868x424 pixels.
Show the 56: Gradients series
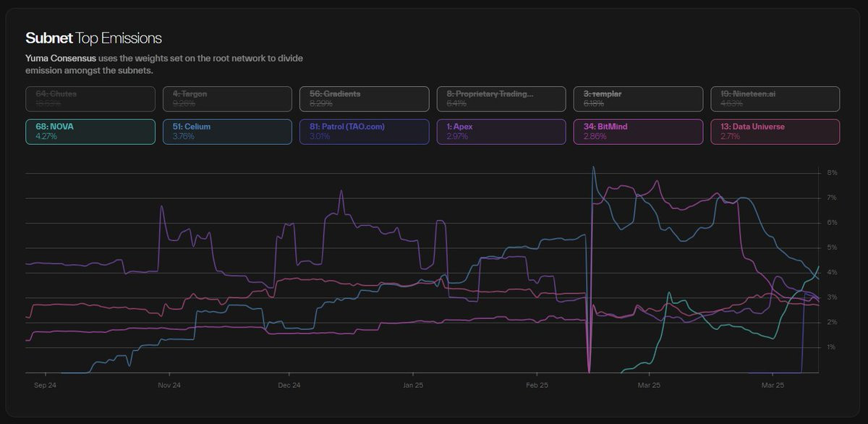coord(364,99)
